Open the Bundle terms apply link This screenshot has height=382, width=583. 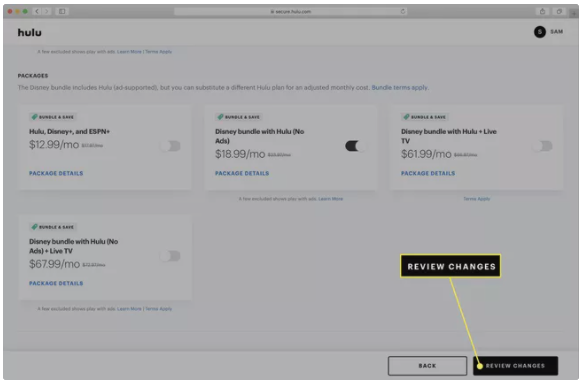pyautogui.click(x=400, y=88)
